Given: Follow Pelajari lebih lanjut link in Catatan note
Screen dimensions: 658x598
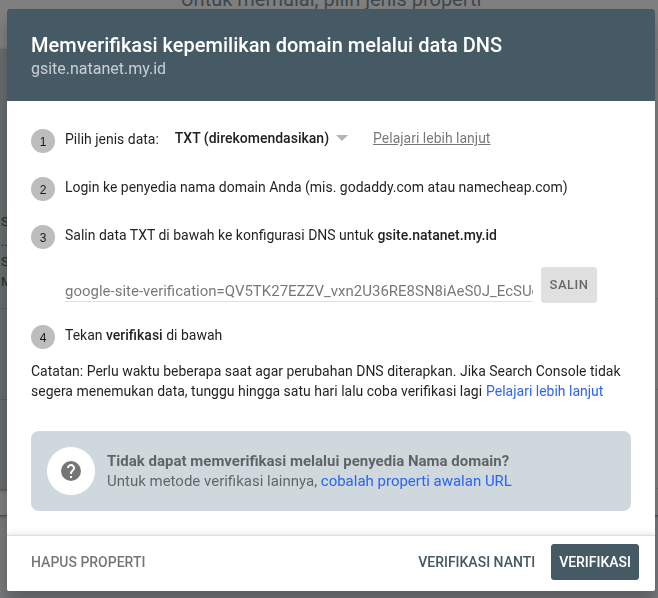Looking at the screenshot, I should [544, 391].
